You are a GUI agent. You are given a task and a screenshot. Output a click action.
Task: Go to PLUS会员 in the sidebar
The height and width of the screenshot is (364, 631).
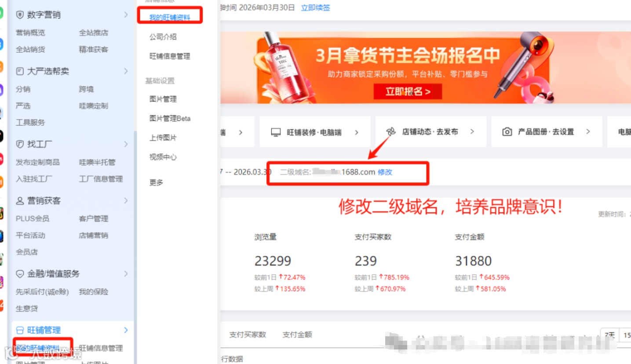[33, 218]
